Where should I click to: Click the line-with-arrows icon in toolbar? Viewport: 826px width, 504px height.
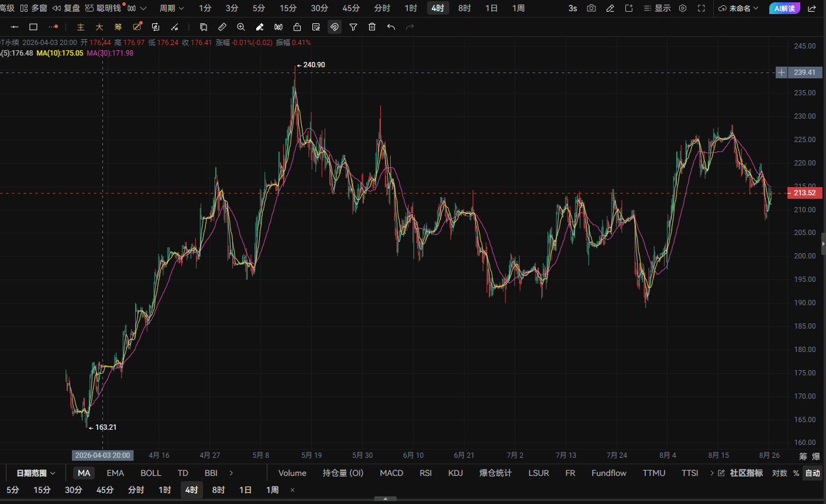point(174,27)
